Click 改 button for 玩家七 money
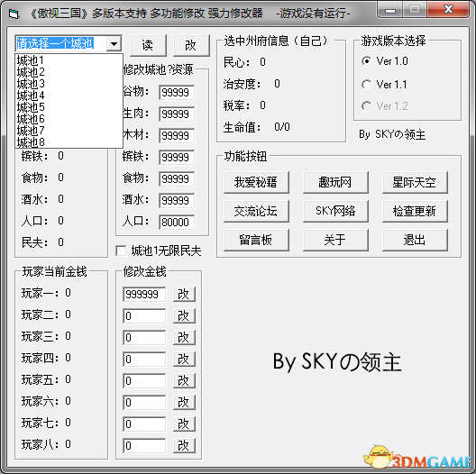Image resolution: width=476 pixels, height=474 pixels. [x=184, y=424]
